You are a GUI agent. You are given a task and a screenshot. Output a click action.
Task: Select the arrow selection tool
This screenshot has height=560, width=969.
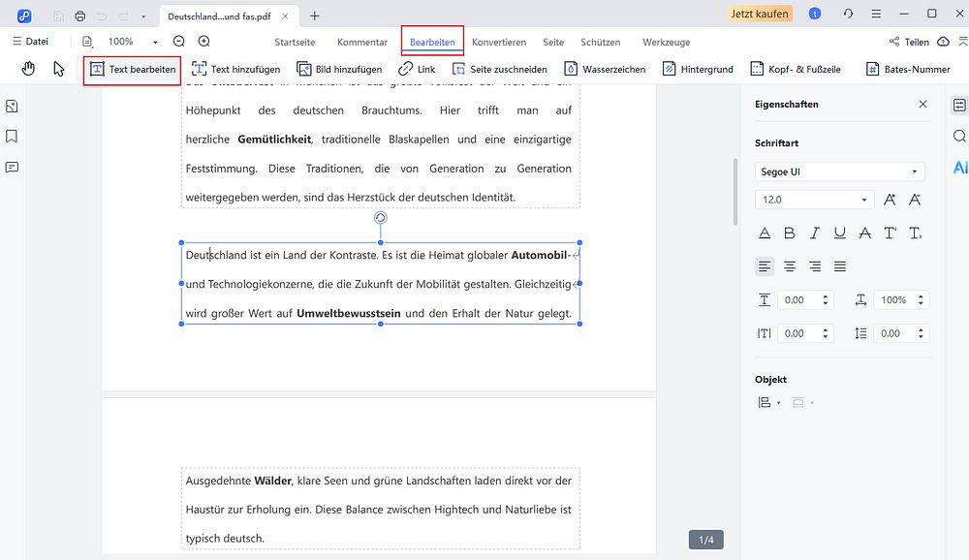coord(59,69)
